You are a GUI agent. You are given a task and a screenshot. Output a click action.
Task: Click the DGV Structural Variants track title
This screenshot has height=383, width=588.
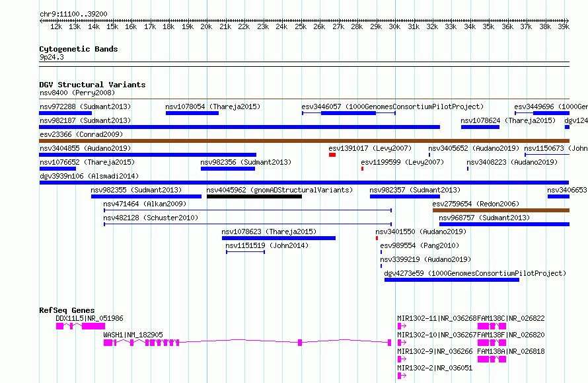(92, 85)
